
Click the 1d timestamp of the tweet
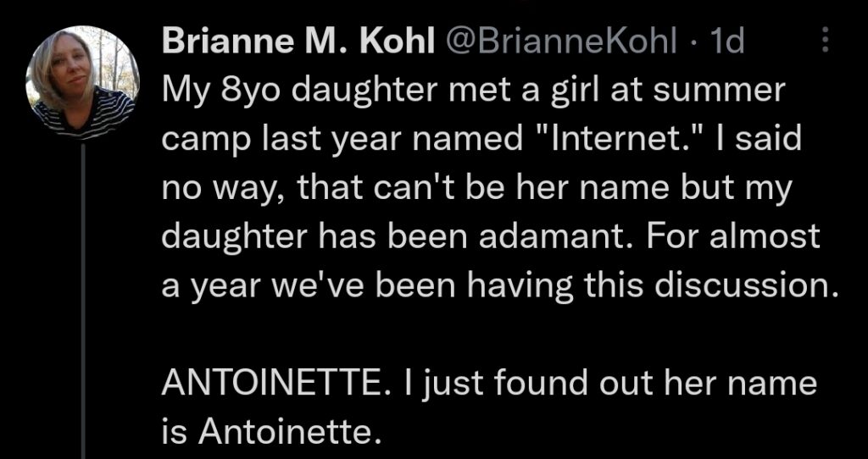point(726,41)
